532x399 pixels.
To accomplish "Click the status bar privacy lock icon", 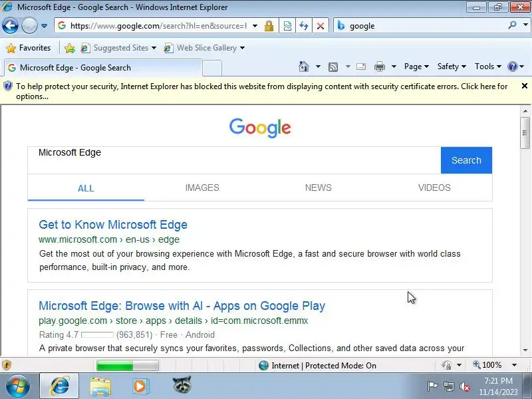I will coord(447,365).
